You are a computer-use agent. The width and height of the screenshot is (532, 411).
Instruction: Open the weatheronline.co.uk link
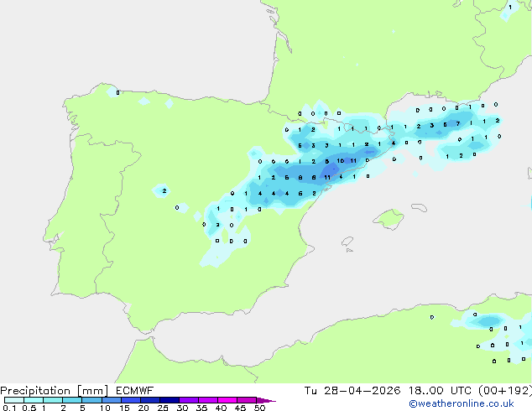(462, 403)
